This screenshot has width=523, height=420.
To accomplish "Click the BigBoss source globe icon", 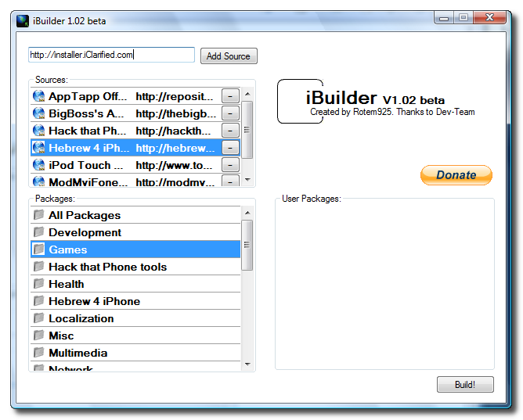I will pos(38,113).
